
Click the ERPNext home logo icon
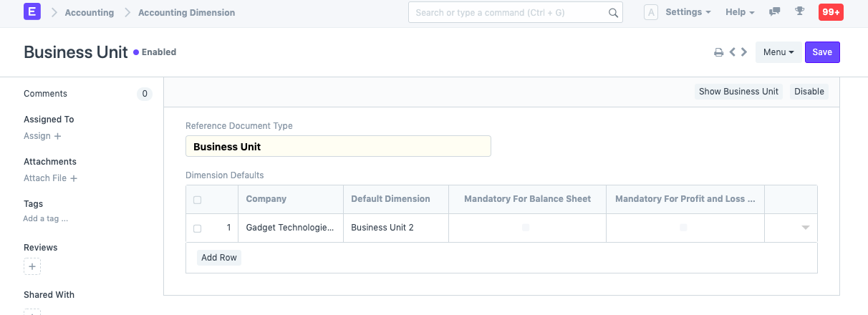coord(32,12)
